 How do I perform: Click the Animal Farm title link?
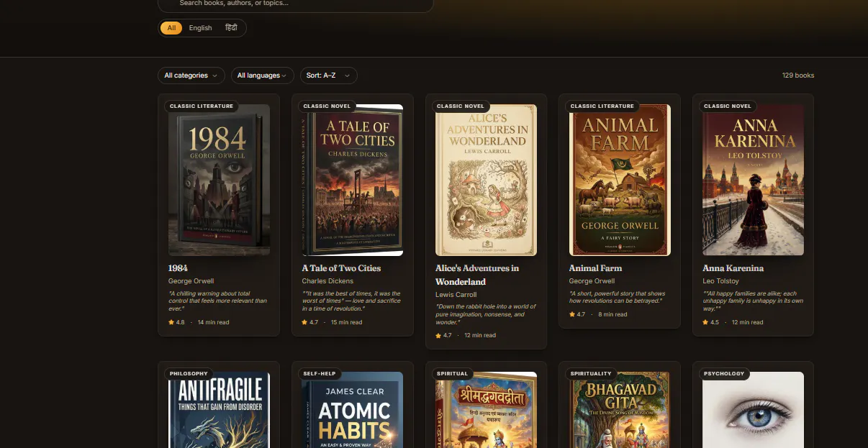pyautogui.click(x=595, y=268)
